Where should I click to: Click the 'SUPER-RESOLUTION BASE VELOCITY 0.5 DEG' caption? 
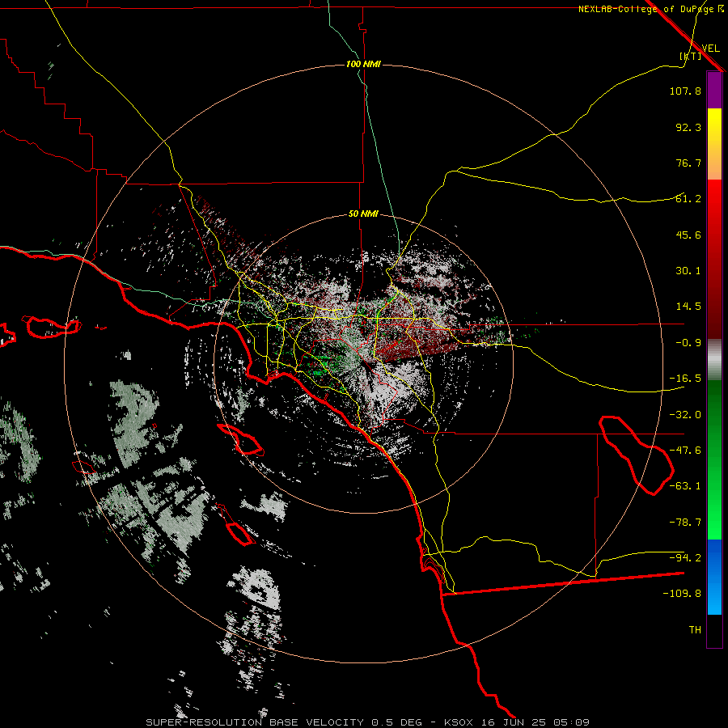click(x=284, y=722)
